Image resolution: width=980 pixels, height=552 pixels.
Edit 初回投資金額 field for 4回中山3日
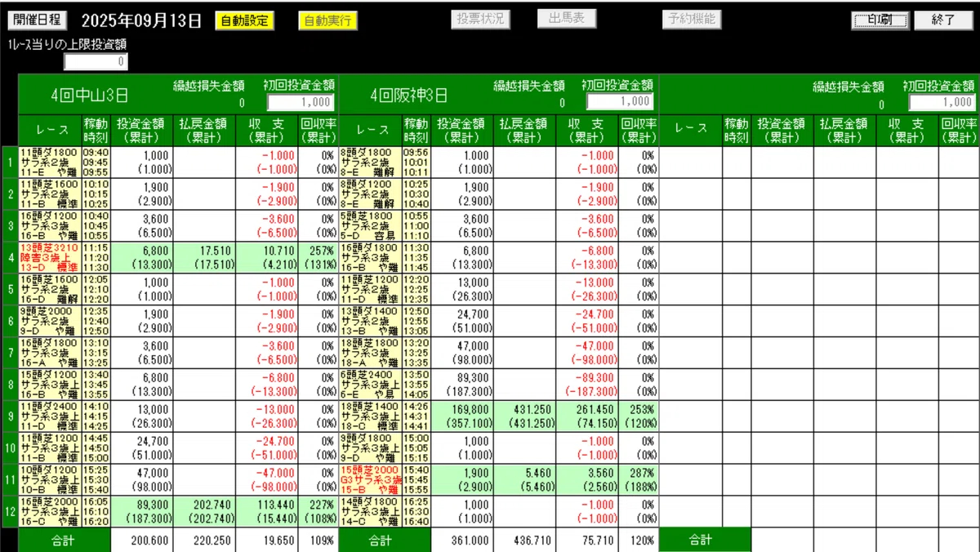[x=300, y=102]
